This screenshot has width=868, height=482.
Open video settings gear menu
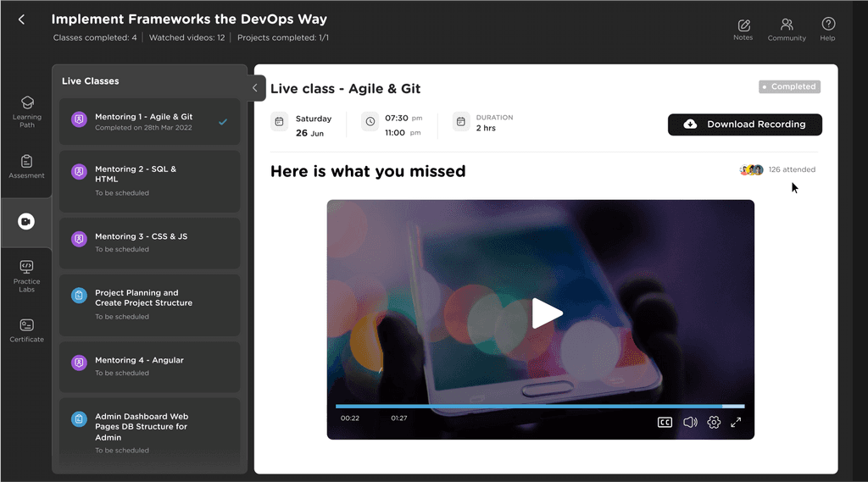[x=714, y=422]
